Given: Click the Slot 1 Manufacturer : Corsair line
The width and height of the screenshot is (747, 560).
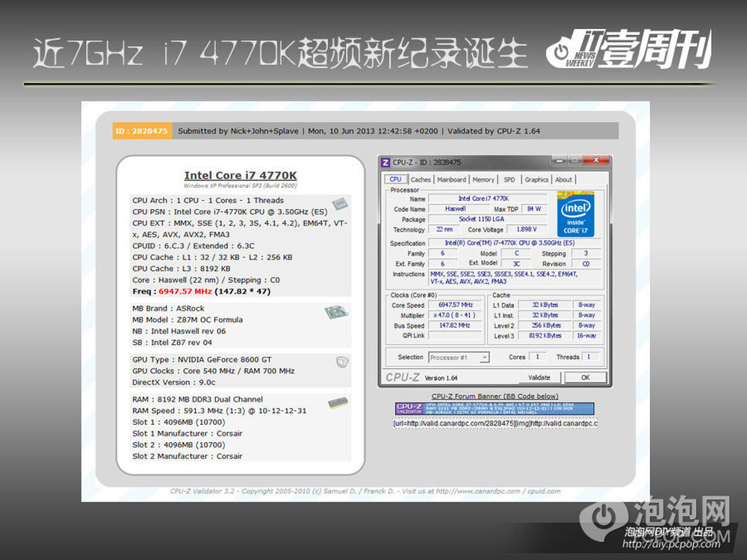Looking at the screenshot, I should (187, 434).
